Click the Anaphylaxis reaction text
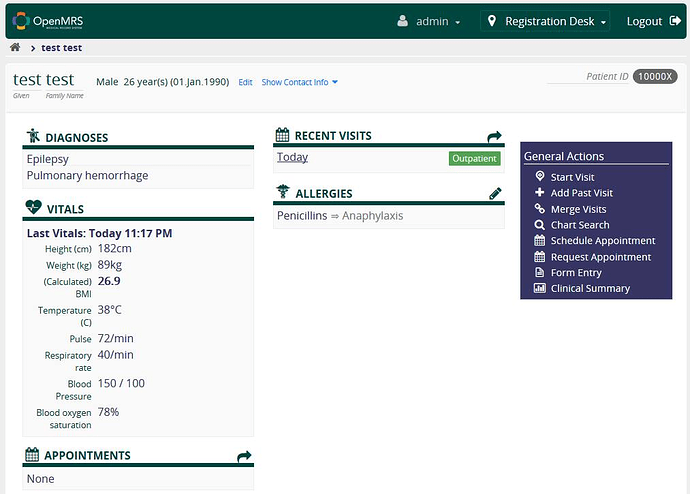 [x=372, y=216]
